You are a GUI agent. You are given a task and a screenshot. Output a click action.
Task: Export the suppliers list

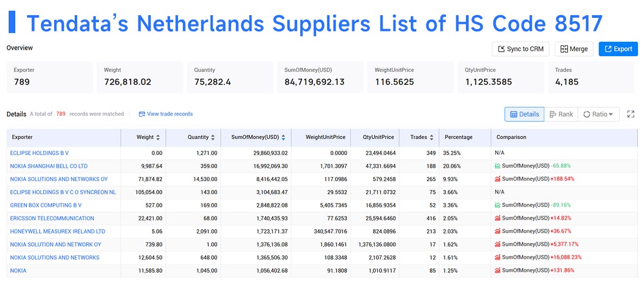(618, 49)
